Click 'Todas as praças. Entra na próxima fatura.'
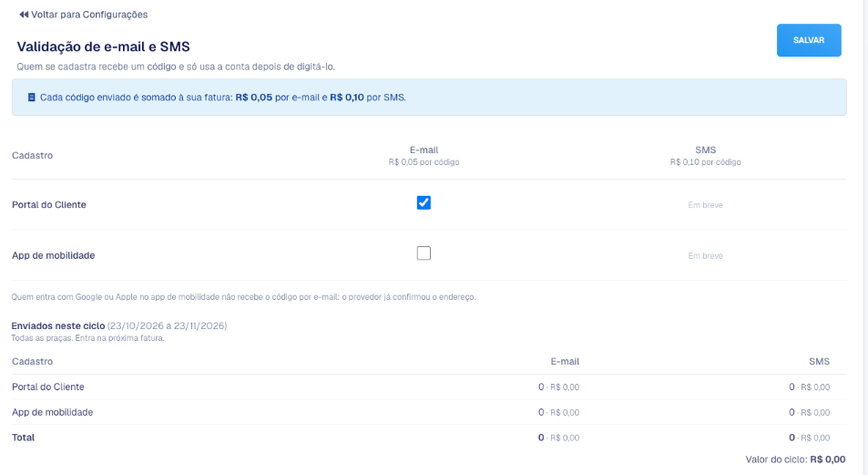The image size is (868, 475). point(88,338)
